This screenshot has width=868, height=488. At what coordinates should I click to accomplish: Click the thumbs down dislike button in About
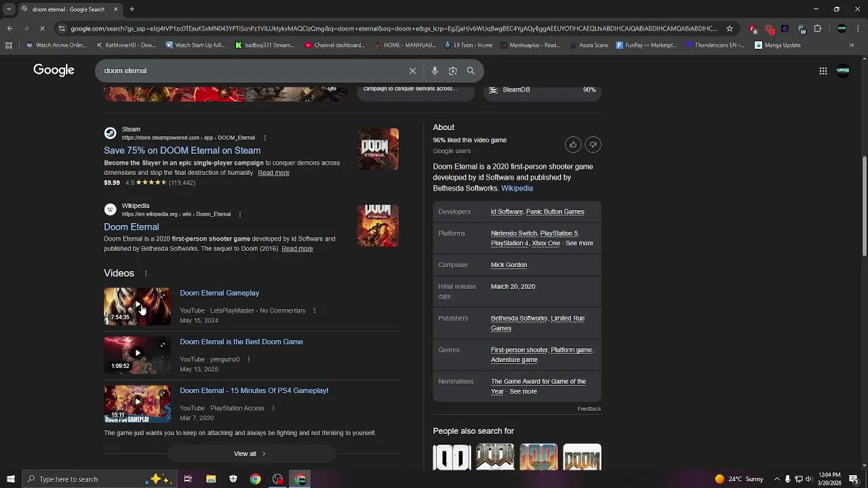click(593, 144)
